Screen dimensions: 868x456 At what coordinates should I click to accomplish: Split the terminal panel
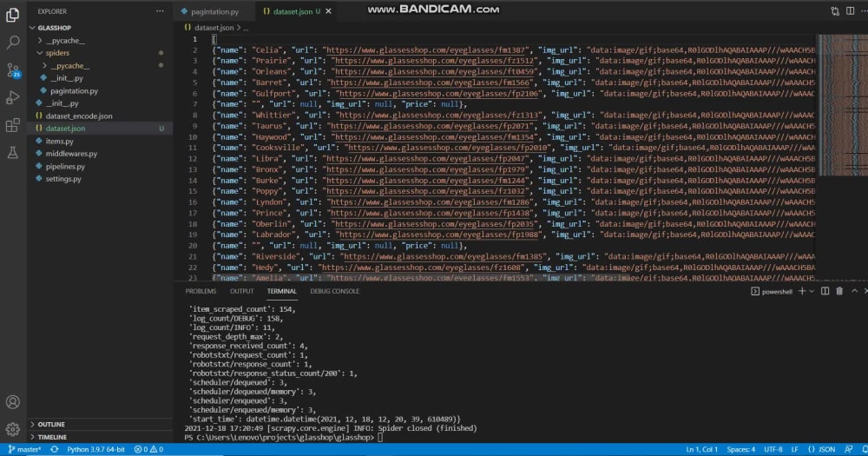(825, 291)
